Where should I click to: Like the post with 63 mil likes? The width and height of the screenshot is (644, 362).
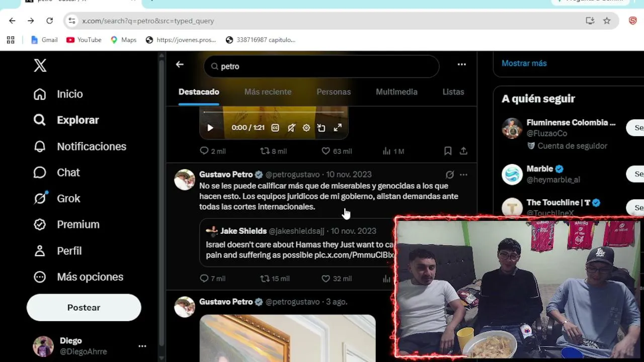(x=336, y=151)
